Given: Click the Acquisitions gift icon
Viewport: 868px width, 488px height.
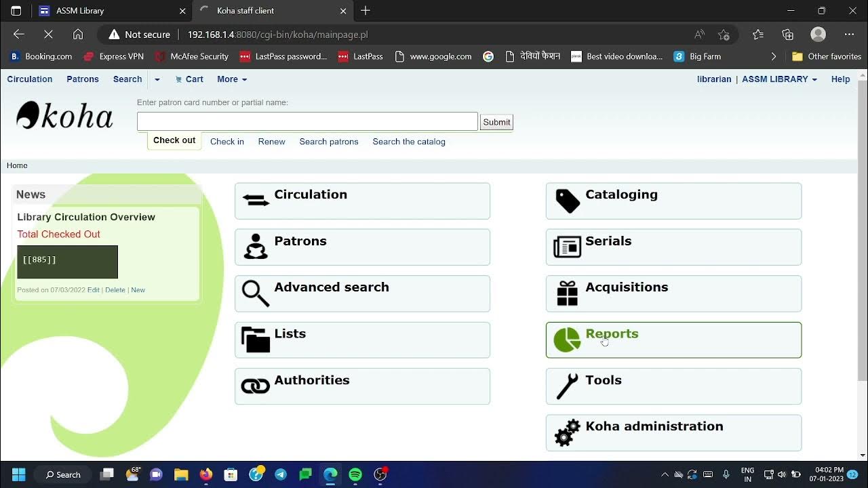Looking at the screenshot, I should tap(568, 293).
